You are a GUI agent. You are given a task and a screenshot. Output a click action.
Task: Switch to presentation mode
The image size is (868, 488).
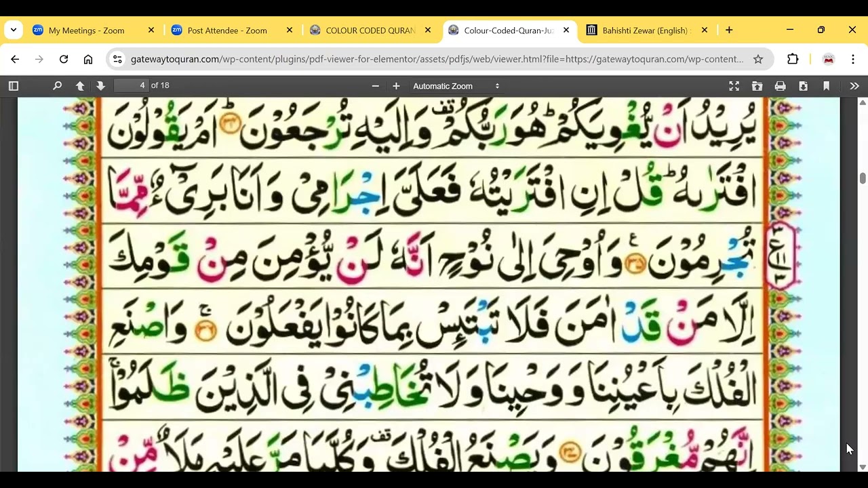coord(734,86)
